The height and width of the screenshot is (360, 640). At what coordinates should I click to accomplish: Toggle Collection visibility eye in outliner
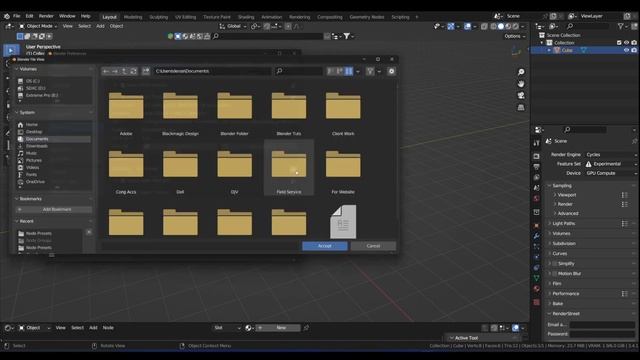[x=626, y=43]
